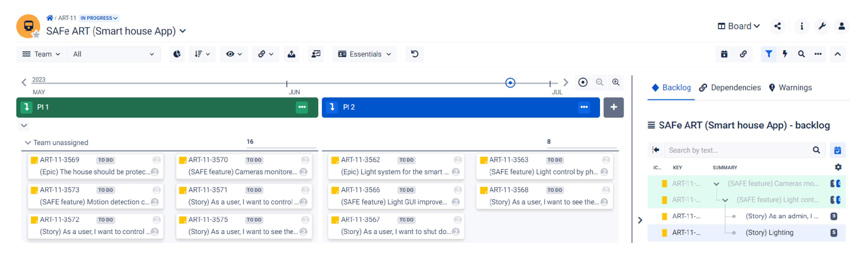Click the collapse arrow left of backlog search
The image size is (868, 256).
pos(655,150)
